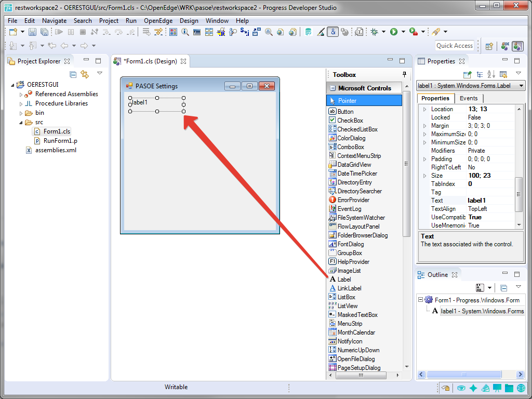Image resolution: width=532 pixels, height=399 pixels.
Task: Click the Si translation toolbar icon
Action: click(244, 32)
